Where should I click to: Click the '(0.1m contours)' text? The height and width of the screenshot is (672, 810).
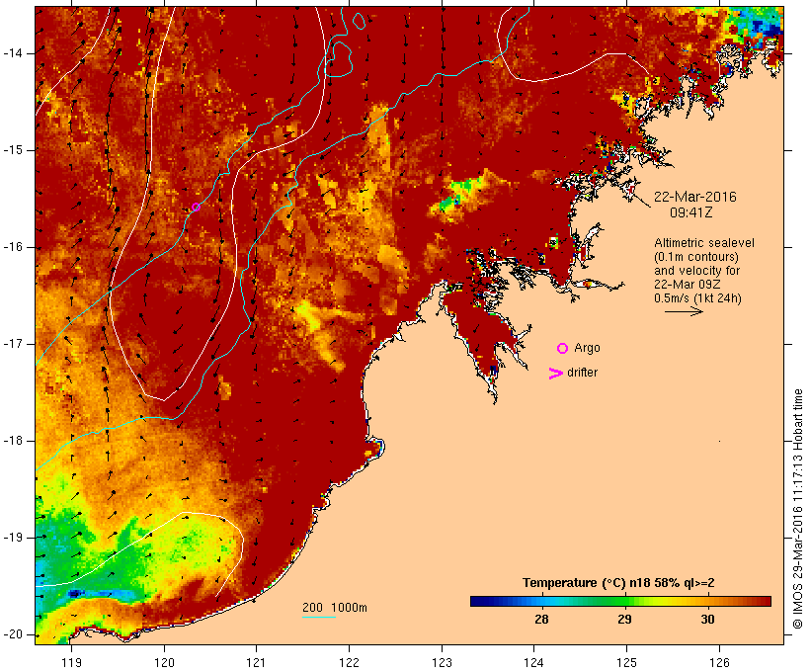point(696,257)
